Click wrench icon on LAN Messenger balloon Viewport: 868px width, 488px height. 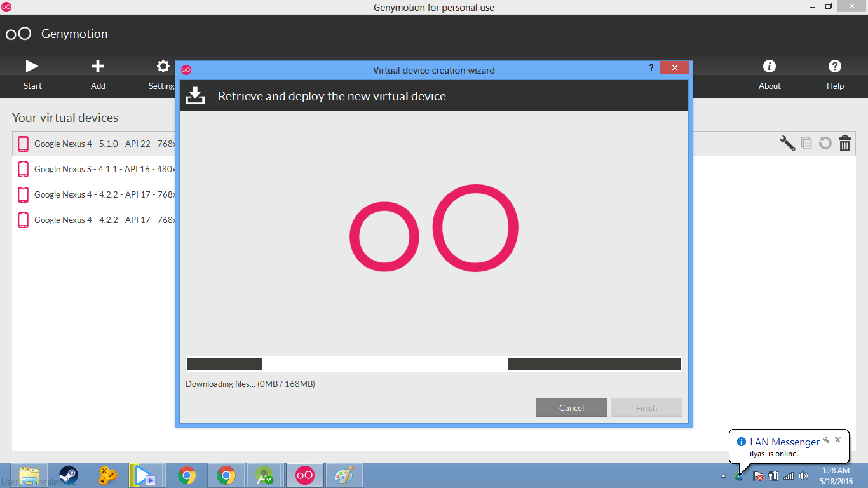click(826, 440)
